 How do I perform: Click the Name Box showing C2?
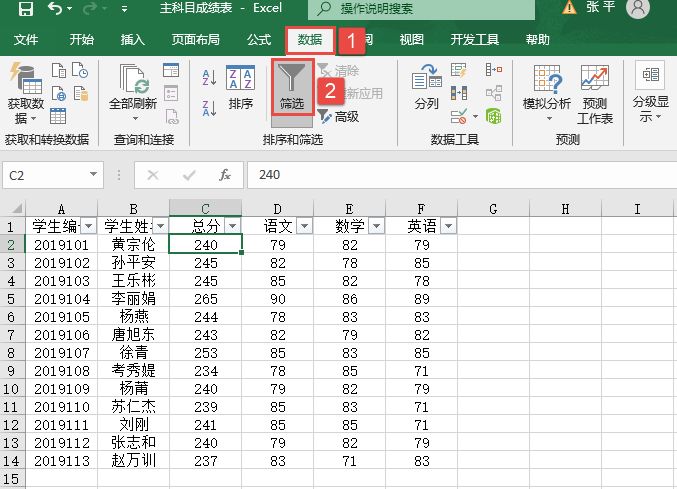coord(45,175)
